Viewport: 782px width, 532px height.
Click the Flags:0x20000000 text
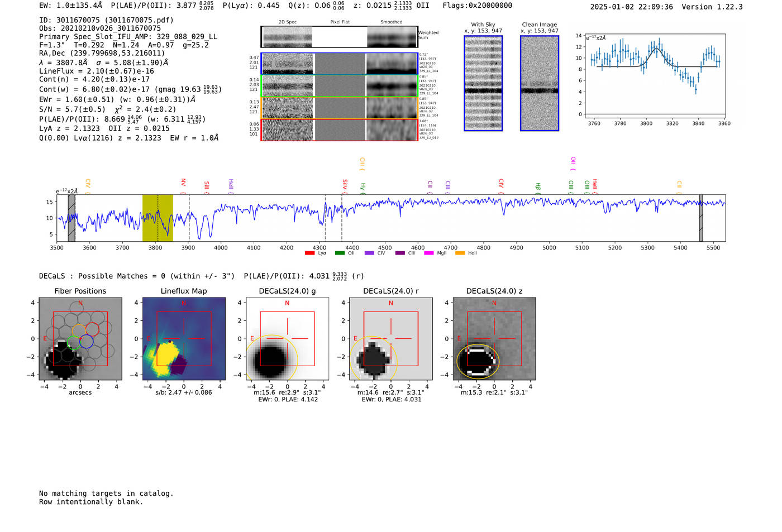(478, 6)
